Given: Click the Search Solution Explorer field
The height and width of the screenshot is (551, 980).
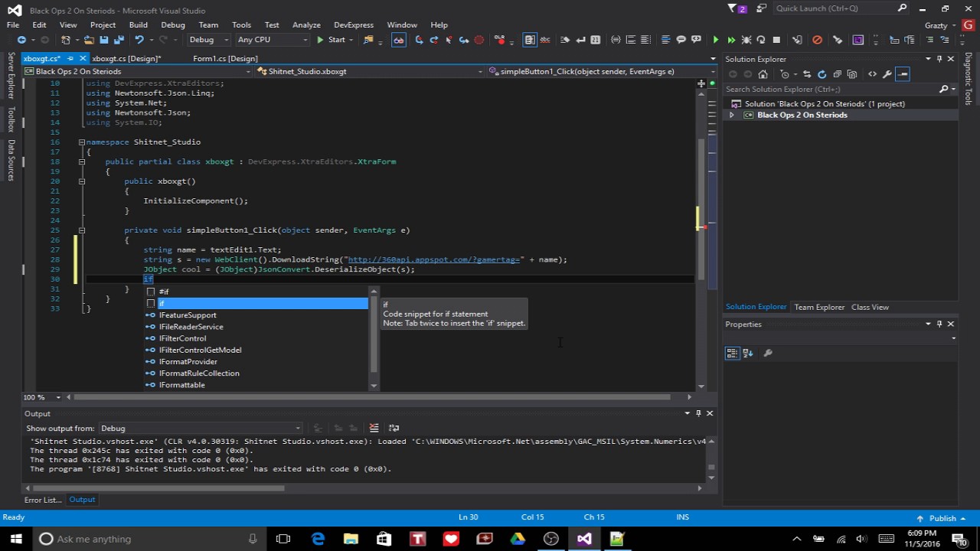Looking at the screenshot, I should [831, 89].
